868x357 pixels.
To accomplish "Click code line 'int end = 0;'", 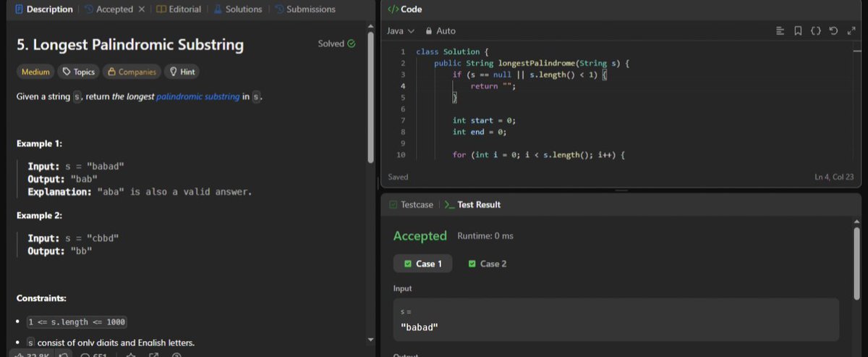I will point(480,132).
